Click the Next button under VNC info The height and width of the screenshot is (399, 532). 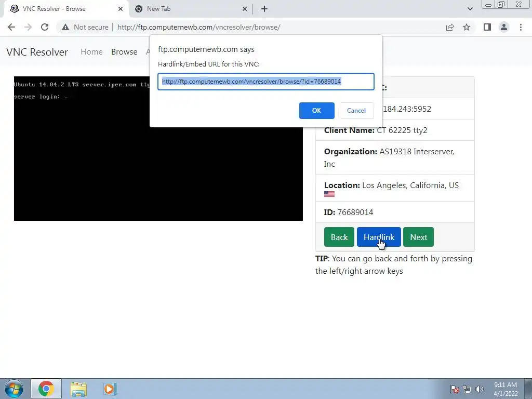418,237
